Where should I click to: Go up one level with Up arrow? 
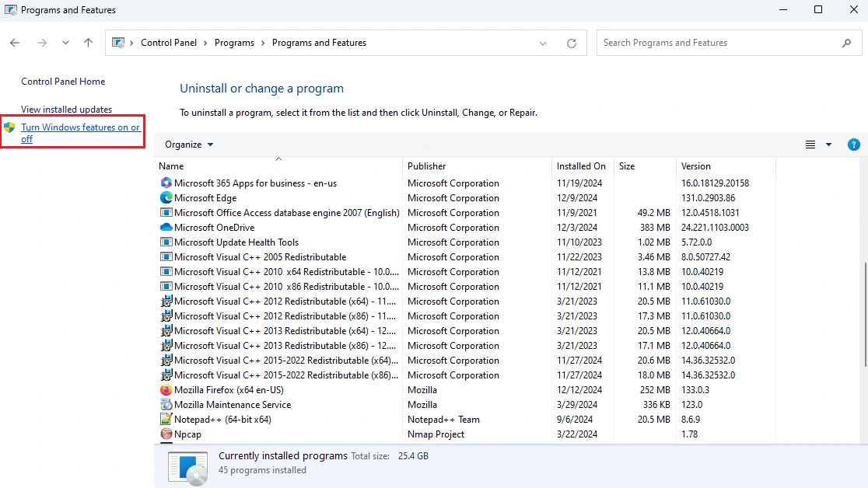point(88,43)
